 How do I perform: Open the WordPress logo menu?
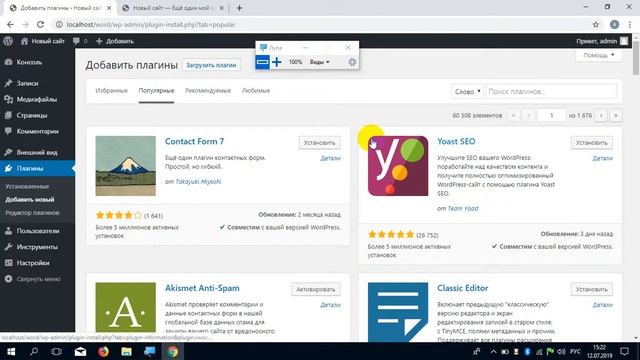(8, 41)
